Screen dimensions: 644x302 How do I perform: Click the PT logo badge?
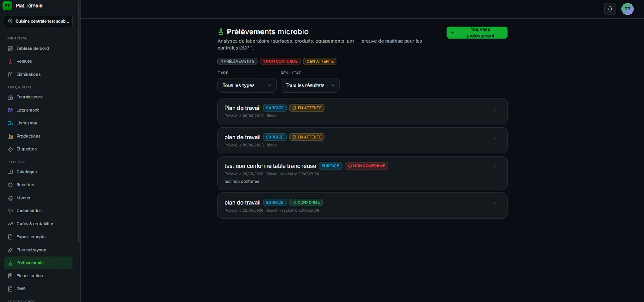(7, 6)
